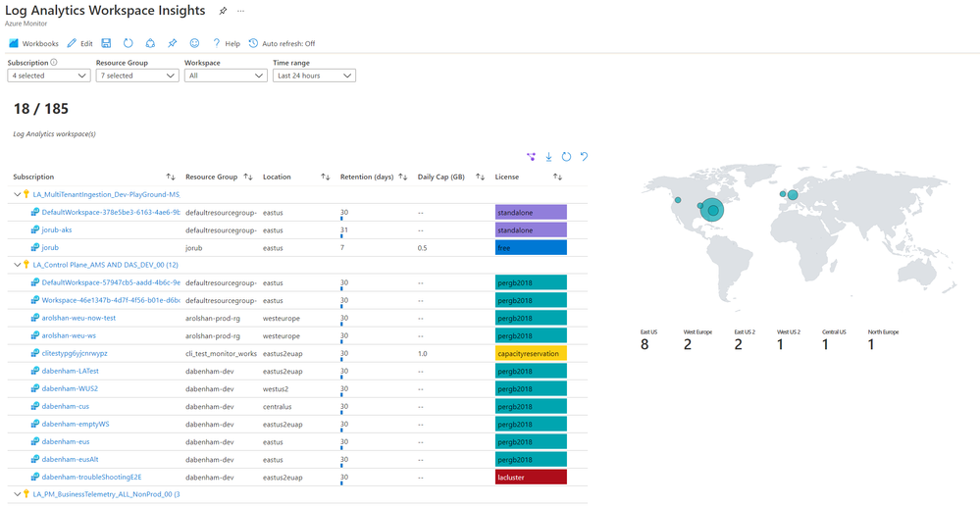Open the dabenham-eusAlt workspace
This screenshot has height=507, width=980.
[x=70, y=460]
